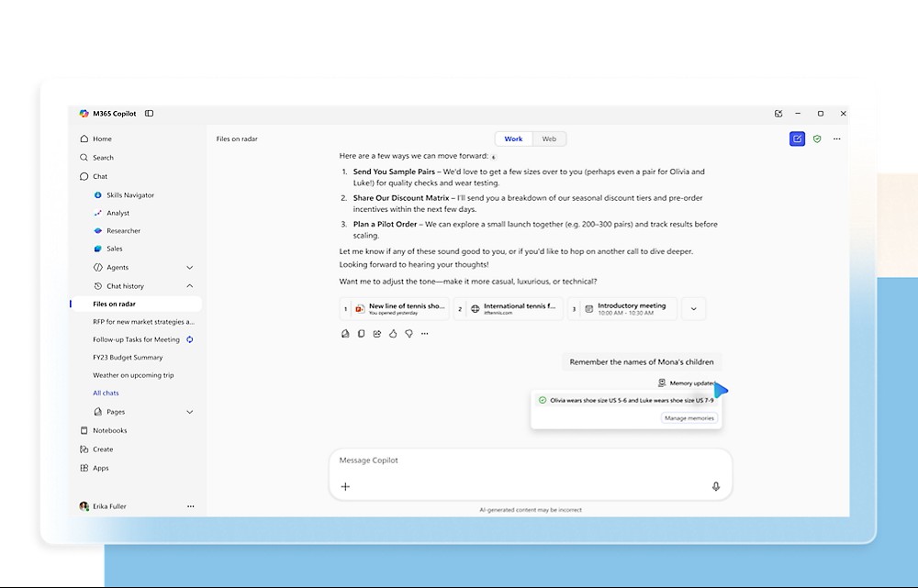
Task: Open account options next to Erika Fuller
Action: tap(191, 506)
